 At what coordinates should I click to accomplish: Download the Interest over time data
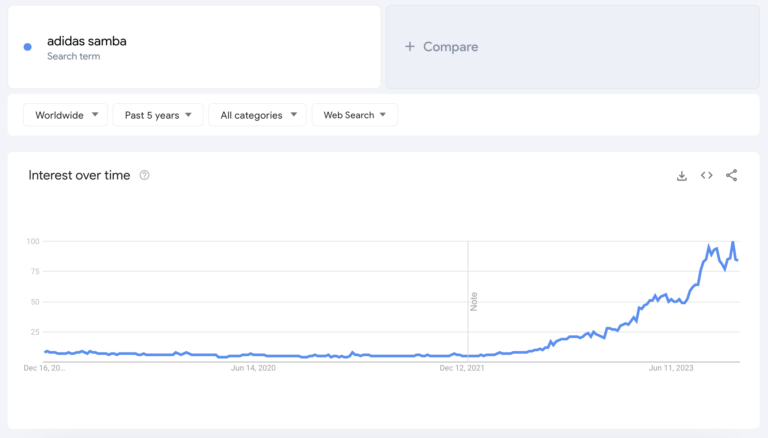coord(682,176)
